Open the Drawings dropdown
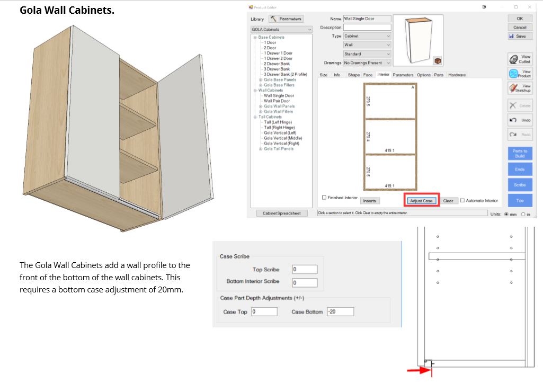 pos(367,63)
